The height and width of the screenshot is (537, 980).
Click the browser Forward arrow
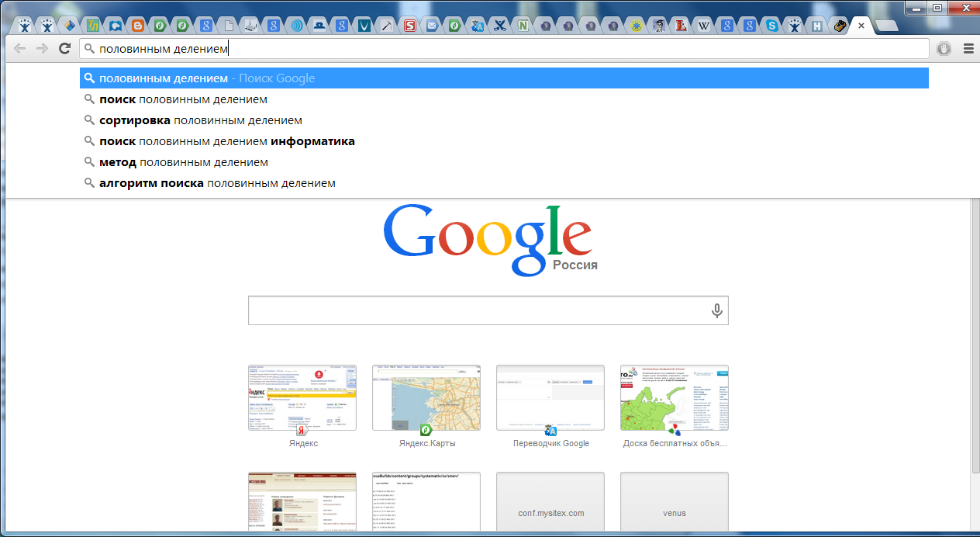(x=42, y=49)
